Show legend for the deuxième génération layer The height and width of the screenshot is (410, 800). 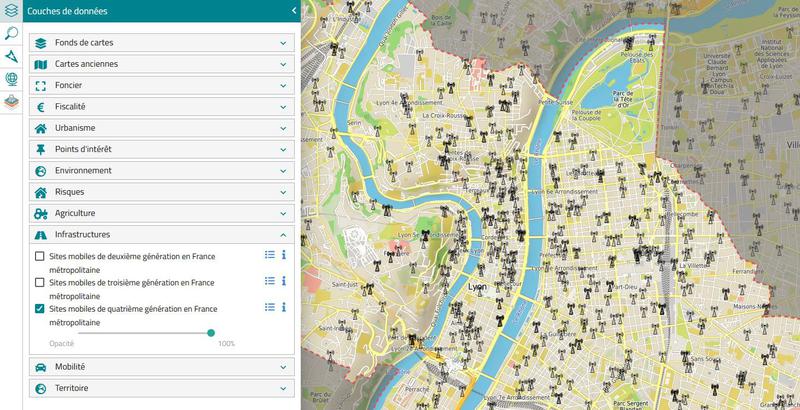(x=269, y=255)
